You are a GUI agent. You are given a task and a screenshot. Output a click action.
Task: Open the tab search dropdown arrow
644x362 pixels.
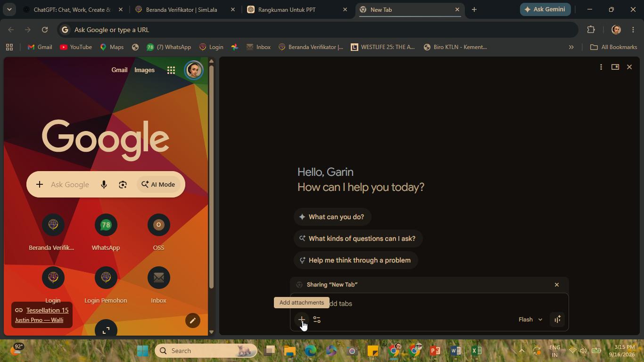[x=9, y=9]
